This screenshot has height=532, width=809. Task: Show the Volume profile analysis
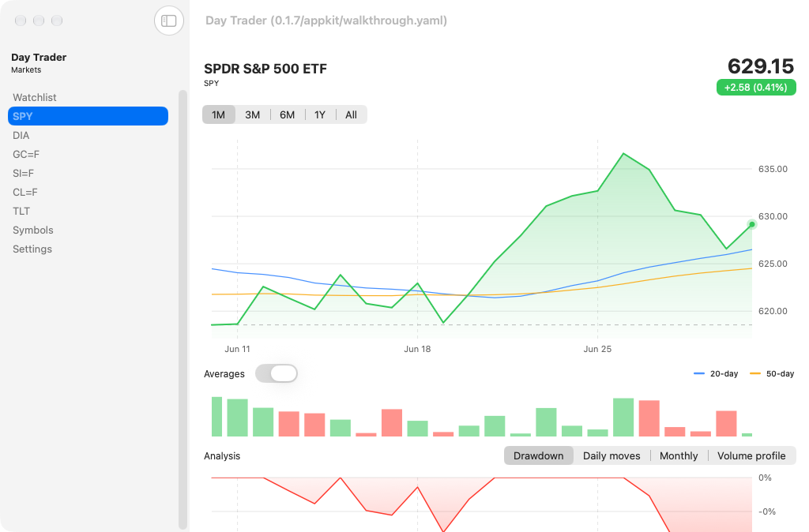(751, 455)
